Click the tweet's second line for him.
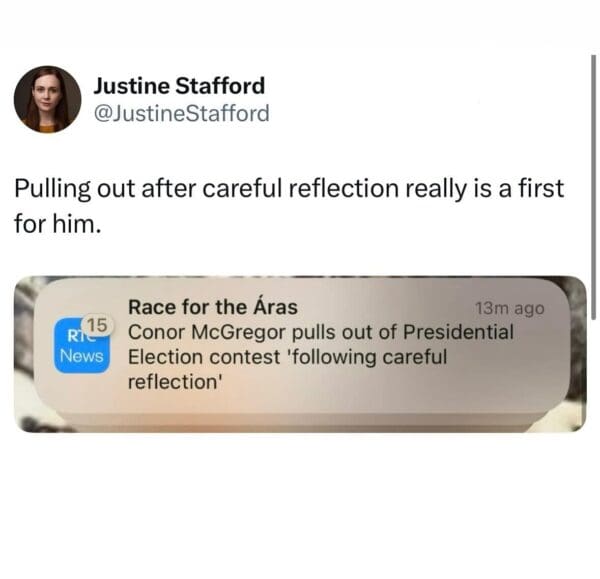Image resolution: width=600 pixels, height=579 pixels. pos(58,223)
